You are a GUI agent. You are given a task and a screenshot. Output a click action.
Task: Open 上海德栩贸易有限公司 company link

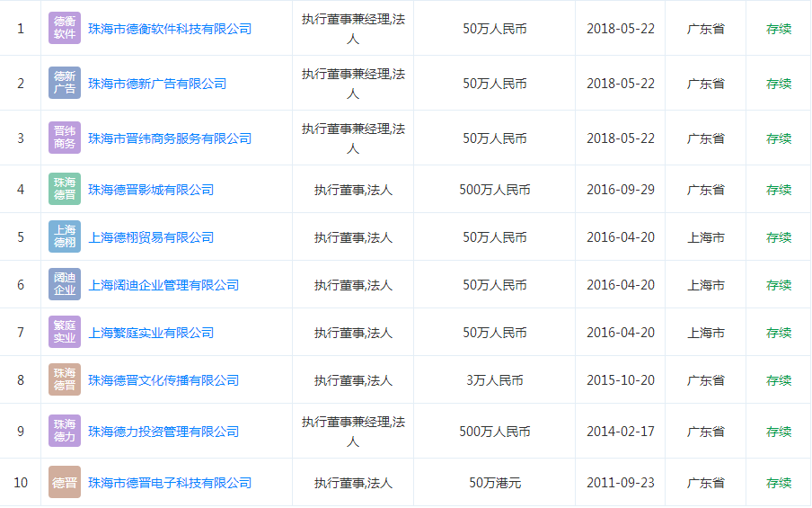point(151,238)
